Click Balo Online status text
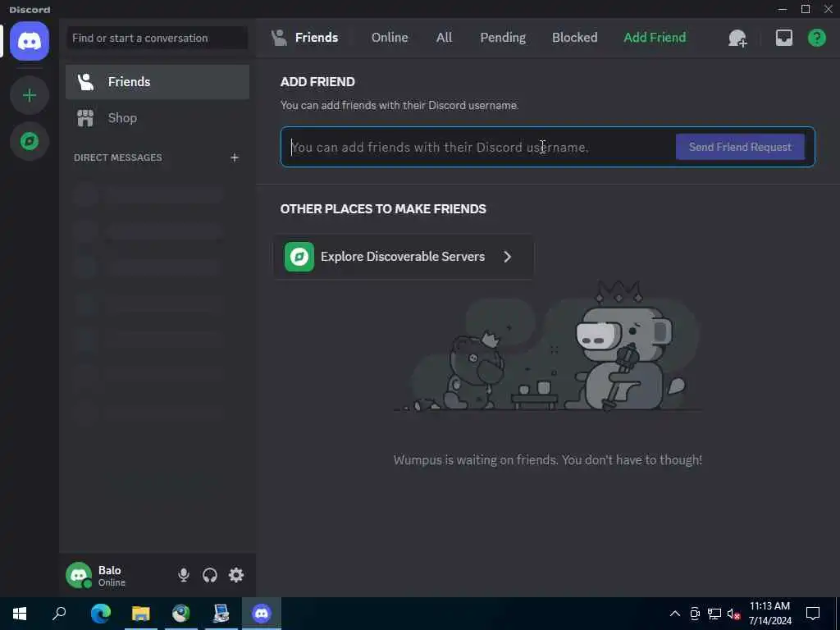The height and width of the screenshot is (630, 840). 112,582
